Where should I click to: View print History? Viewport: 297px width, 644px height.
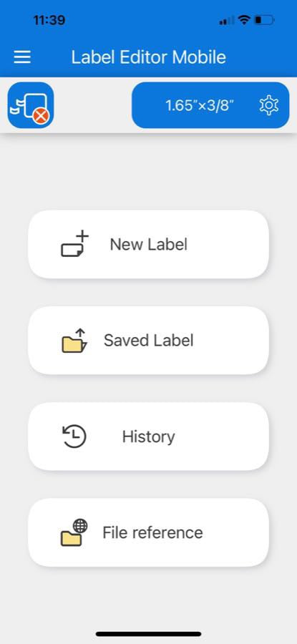148,436
